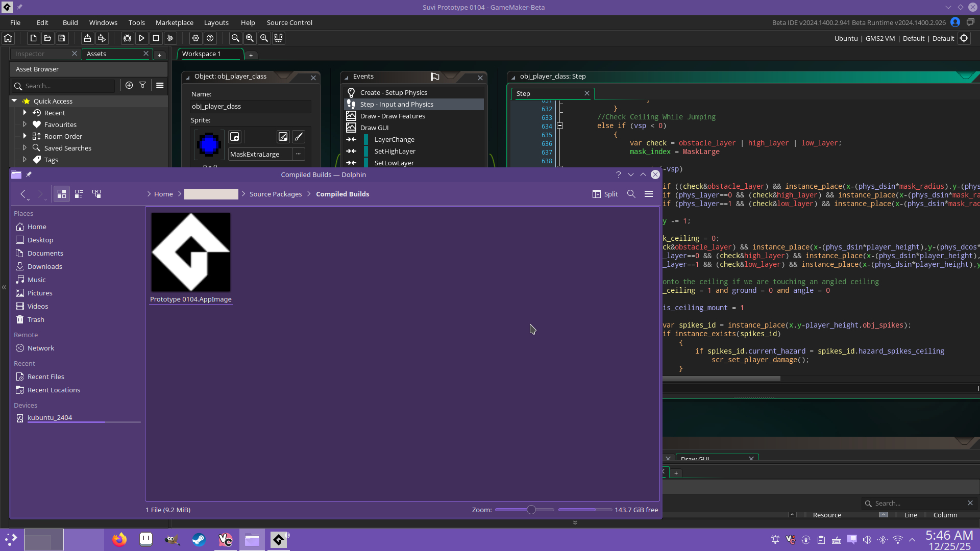Select the Draw GUI event

[x=374, y=128]
